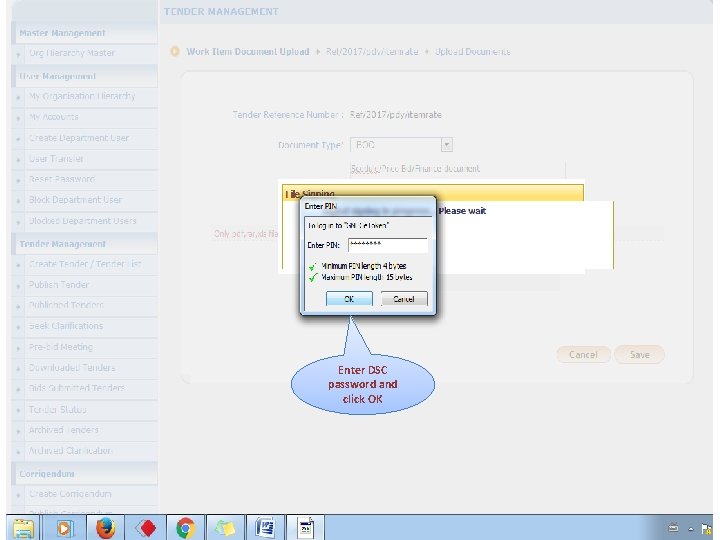Click action center flag tray icon
The width and height of the screenshot is (720, 540).
click(x=706, y=529)
